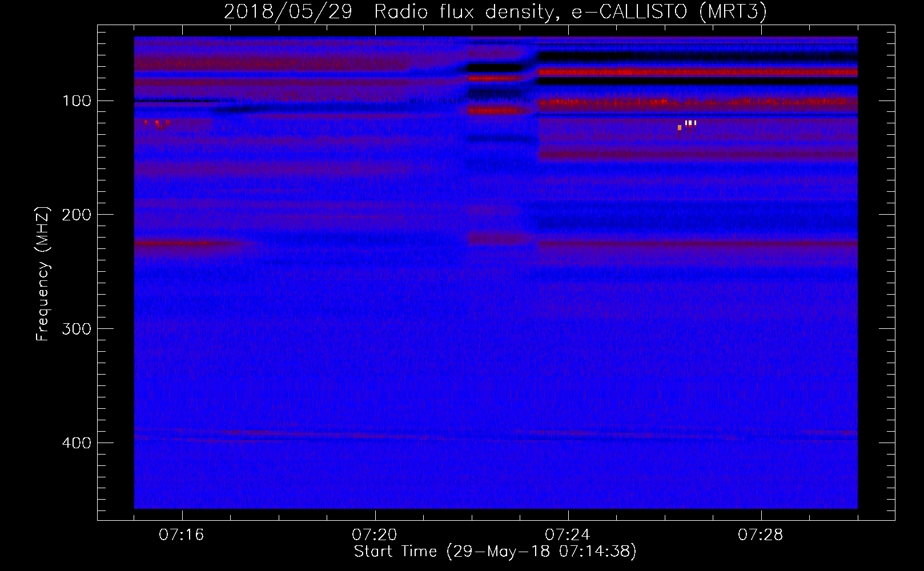Click the 400 frequency tick label

click(x=77, y=443)
